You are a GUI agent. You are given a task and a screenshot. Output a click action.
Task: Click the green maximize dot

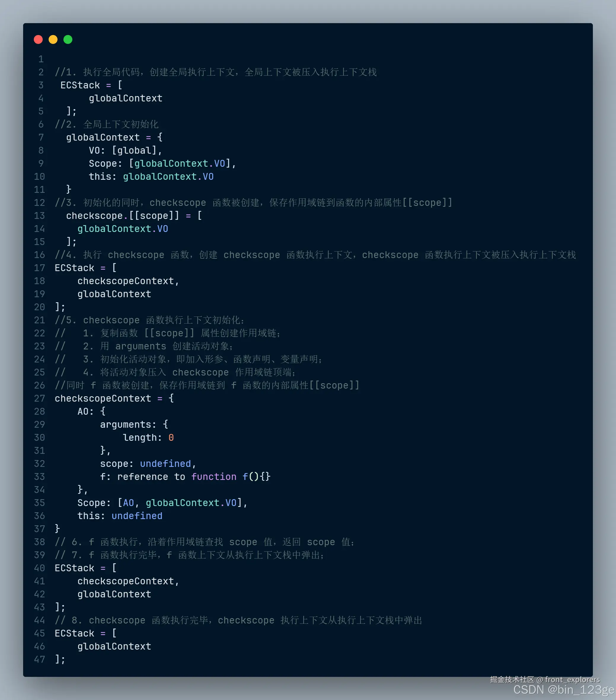tap(68, 40)
